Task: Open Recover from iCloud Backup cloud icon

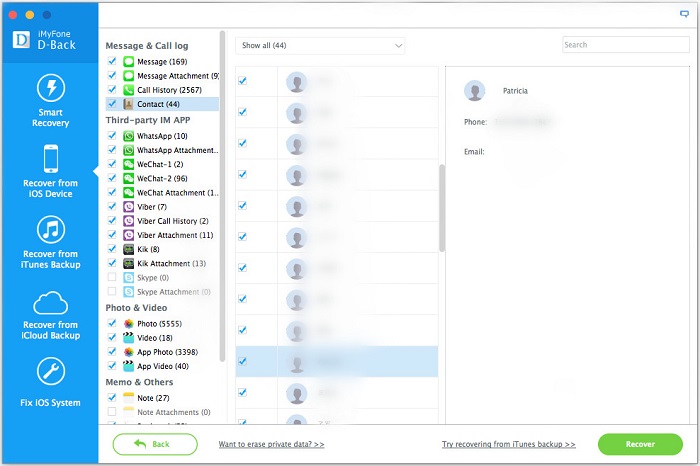Action: pos(50,303)
